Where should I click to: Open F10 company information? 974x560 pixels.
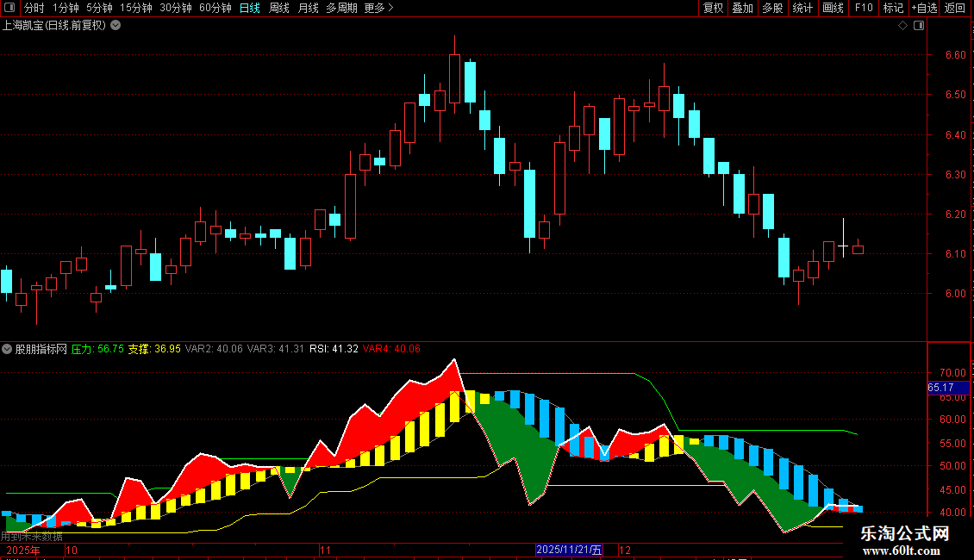pyautogui.click(x=864, y=8)
